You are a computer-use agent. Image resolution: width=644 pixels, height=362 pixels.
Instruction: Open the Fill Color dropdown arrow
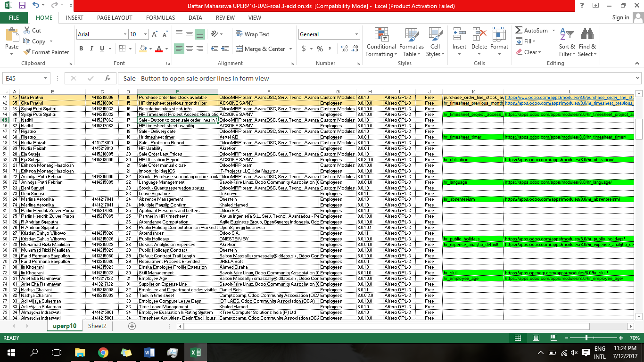(150, 49)
